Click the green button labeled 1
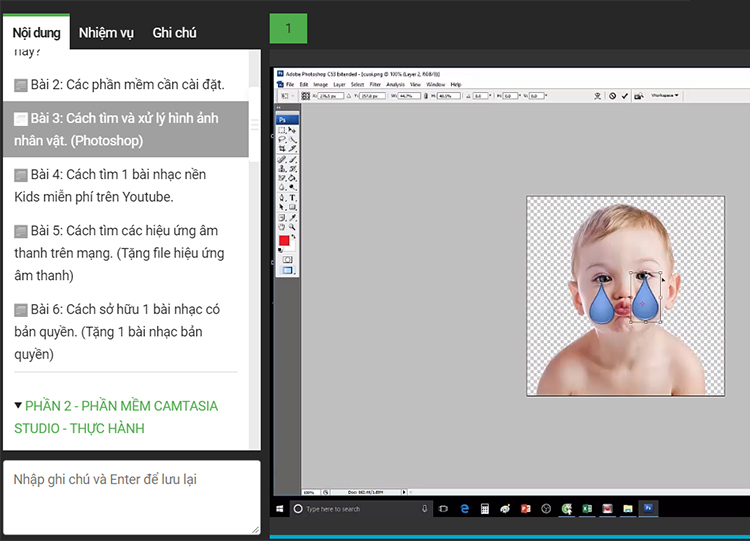 (x=288, y=29)
